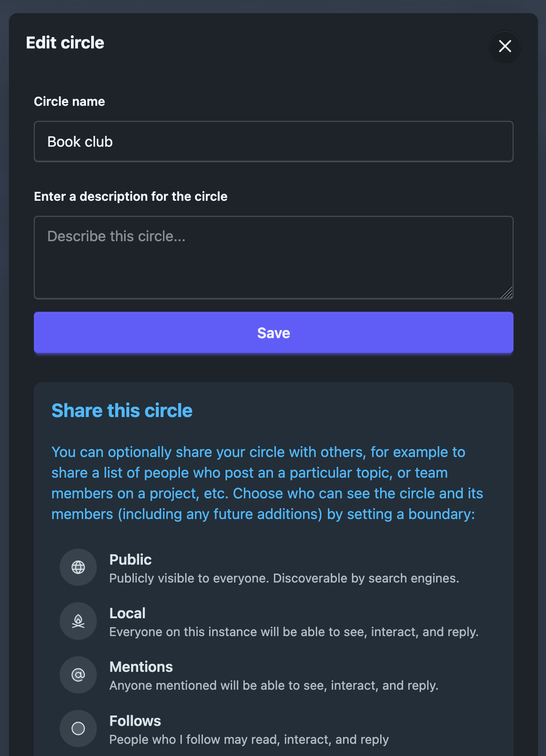Click the share circle explanation paragraph

(x=267, y=483)
